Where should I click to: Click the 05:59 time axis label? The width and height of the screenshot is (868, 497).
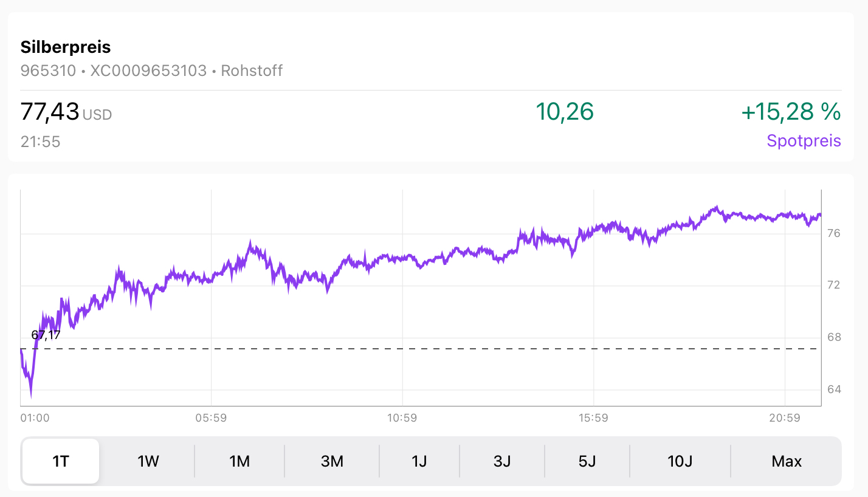[x=211, y=418]
